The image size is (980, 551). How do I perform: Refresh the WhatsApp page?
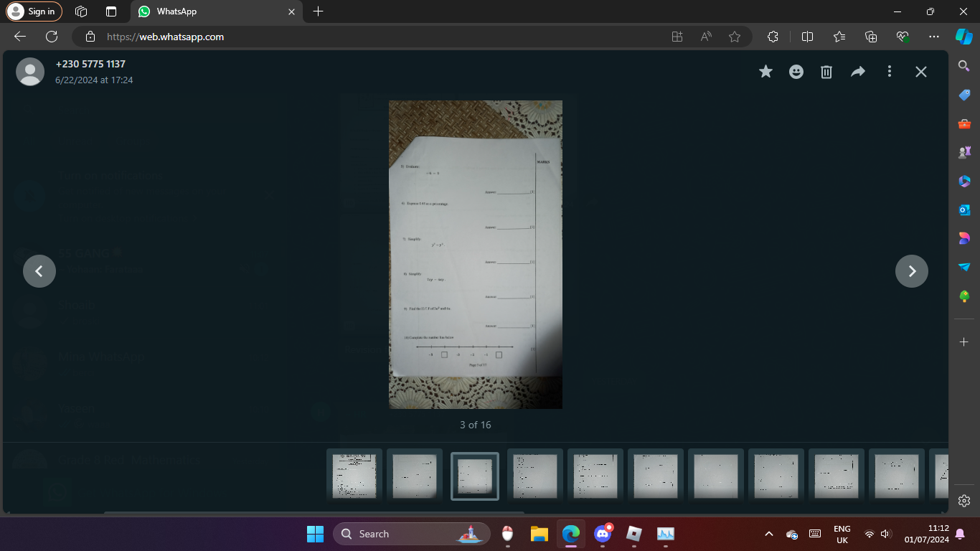click(52, 37)
